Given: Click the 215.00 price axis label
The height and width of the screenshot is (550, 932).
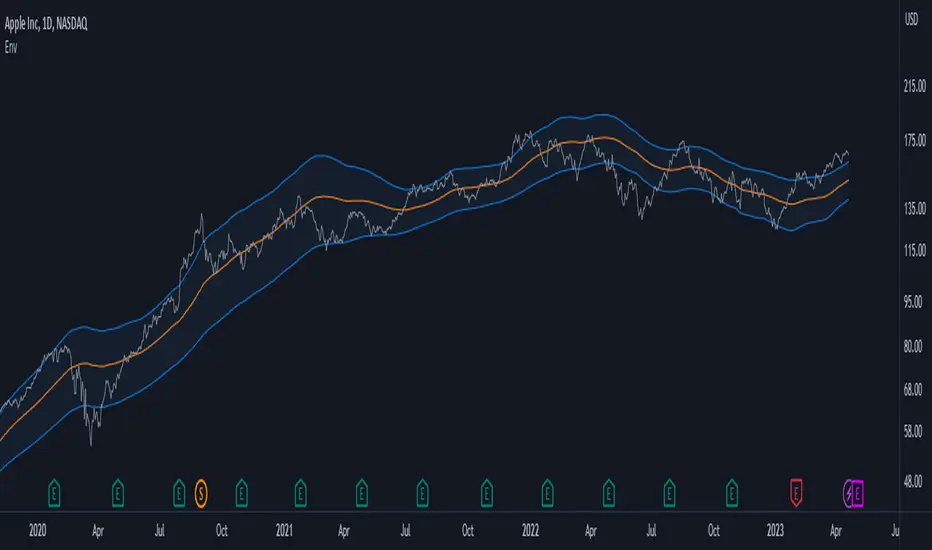Looking at the screenshot, I should point(914,86).
